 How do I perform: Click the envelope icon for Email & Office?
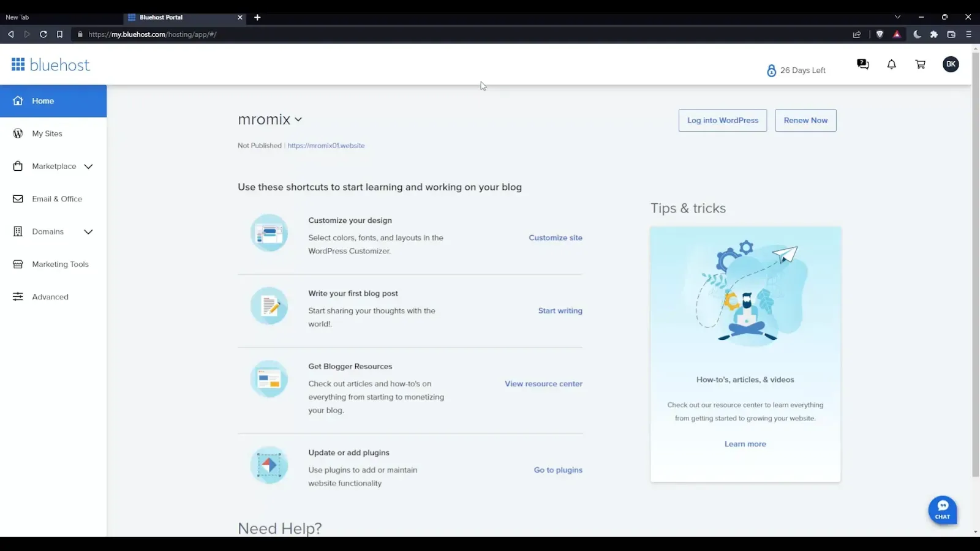pos(18,199)
